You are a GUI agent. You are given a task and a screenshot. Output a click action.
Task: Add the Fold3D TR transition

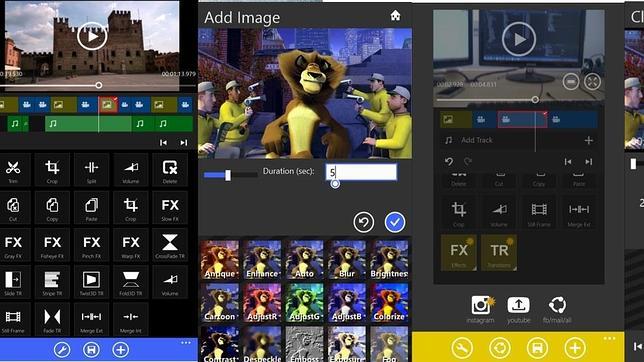pos(131,282)
